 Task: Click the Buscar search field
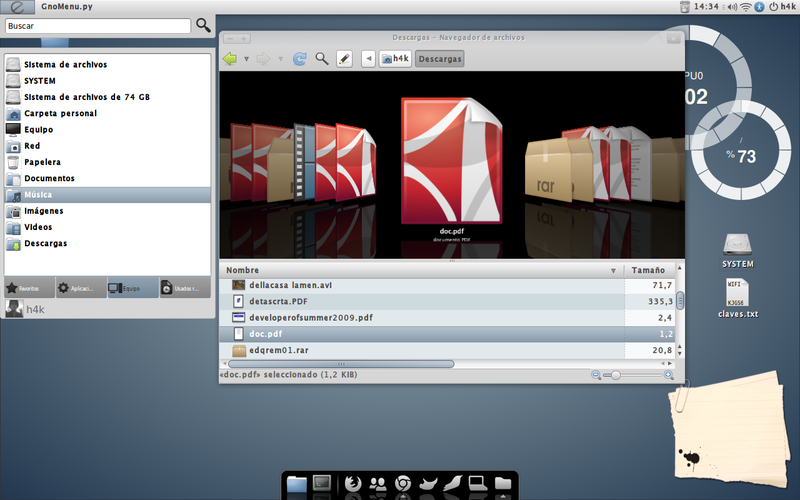coord(98,26)
